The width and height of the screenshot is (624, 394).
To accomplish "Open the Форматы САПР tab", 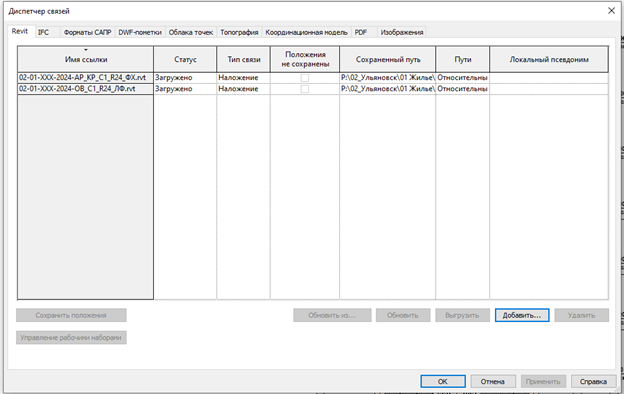I will click(87, 32).
